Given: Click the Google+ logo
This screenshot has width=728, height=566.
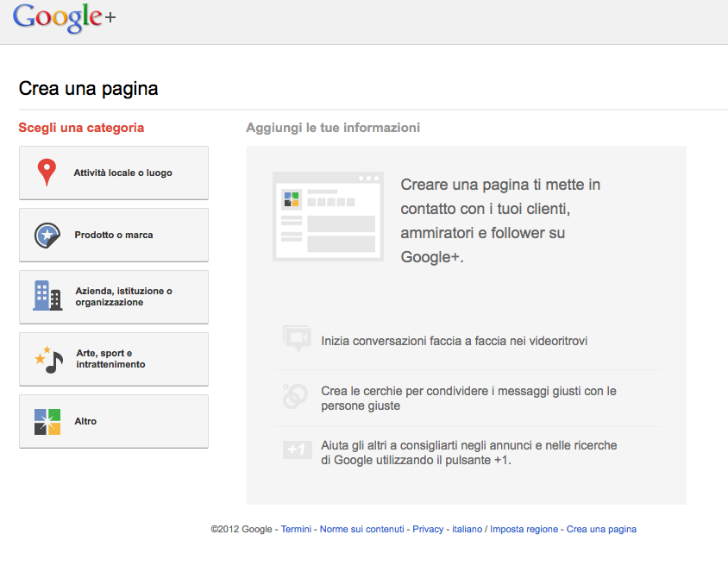Looking at the screenshot, I should click(x=64, y=17).
